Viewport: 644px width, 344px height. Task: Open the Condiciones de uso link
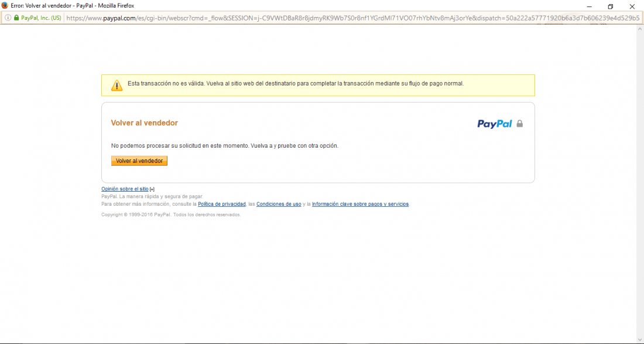tap(279, 204)
